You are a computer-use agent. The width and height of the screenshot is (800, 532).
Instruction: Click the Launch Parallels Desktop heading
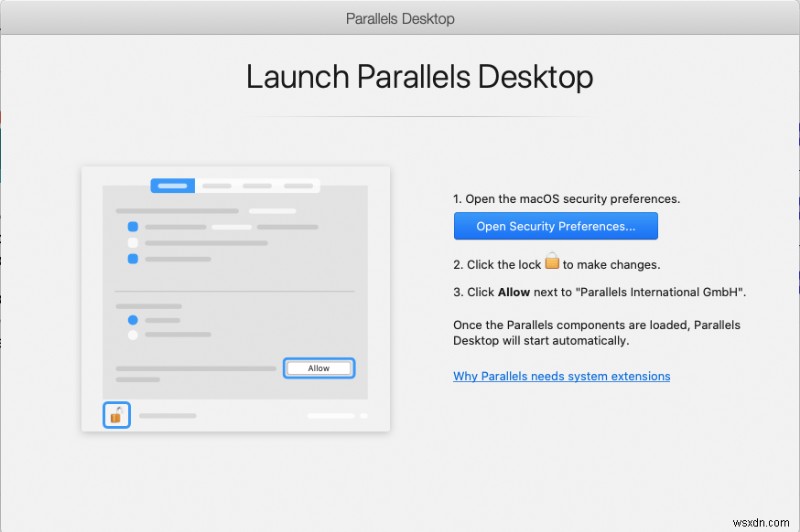419,77
